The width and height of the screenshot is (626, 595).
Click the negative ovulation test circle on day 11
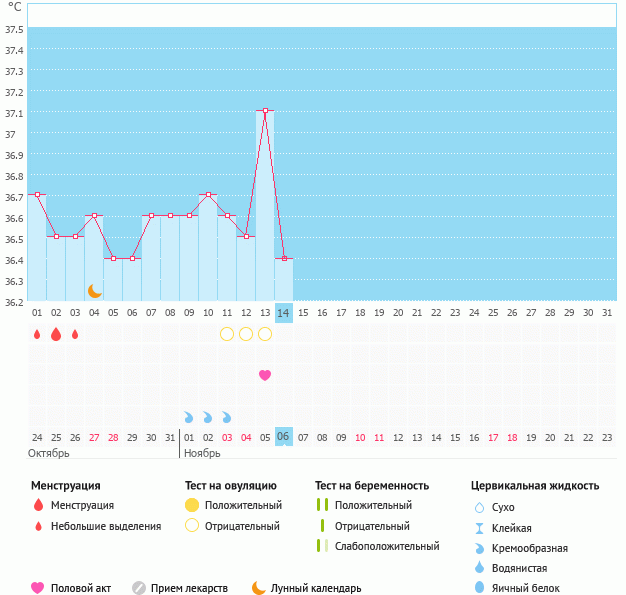click(x=227, y=334)
